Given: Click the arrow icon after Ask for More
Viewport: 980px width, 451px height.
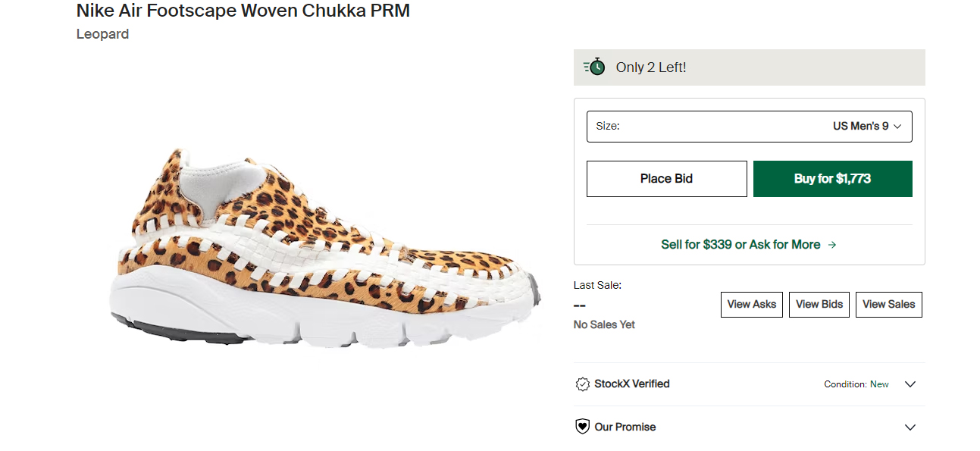Looking at the screenshot, I should pyautogui.click(x=832, y=245).
